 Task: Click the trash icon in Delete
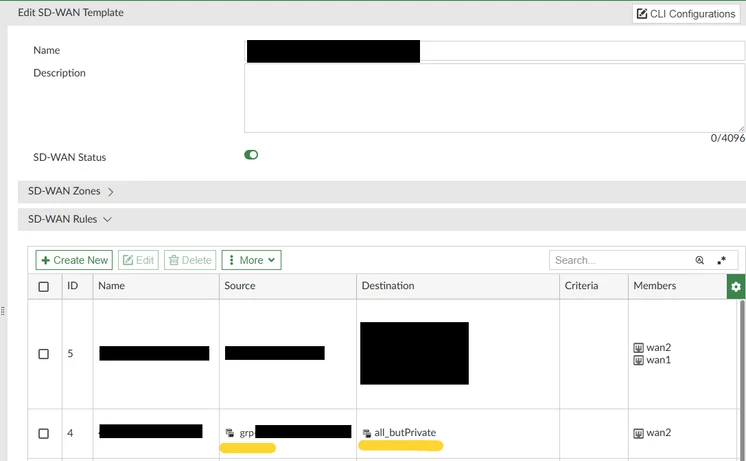click(174, 260)
